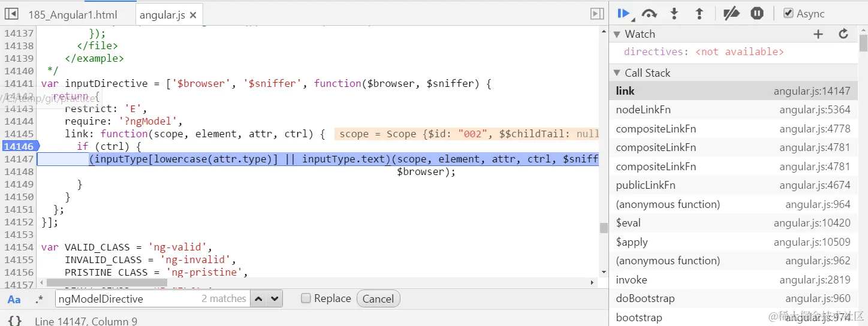The width and height of the screenshot is (868, 326).
Task: Select anonymous function frame at angular.js:964
Action: click(733, 204)
